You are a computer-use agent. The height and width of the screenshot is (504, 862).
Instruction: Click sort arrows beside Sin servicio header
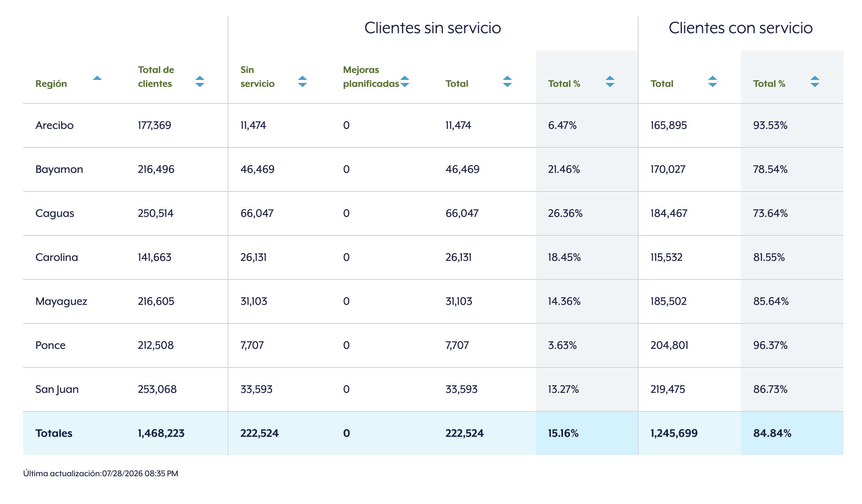pyautogui.click(x=303, y=81)
